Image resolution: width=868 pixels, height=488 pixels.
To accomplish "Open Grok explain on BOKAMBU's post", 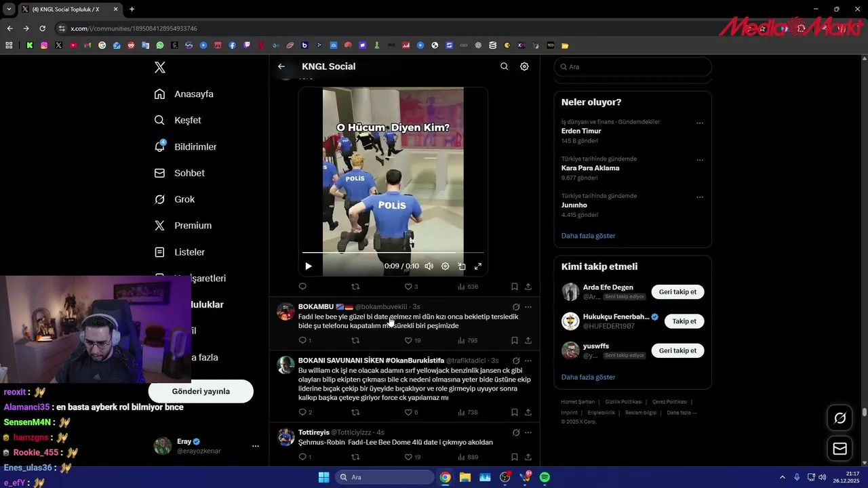I will click(516, 307).
